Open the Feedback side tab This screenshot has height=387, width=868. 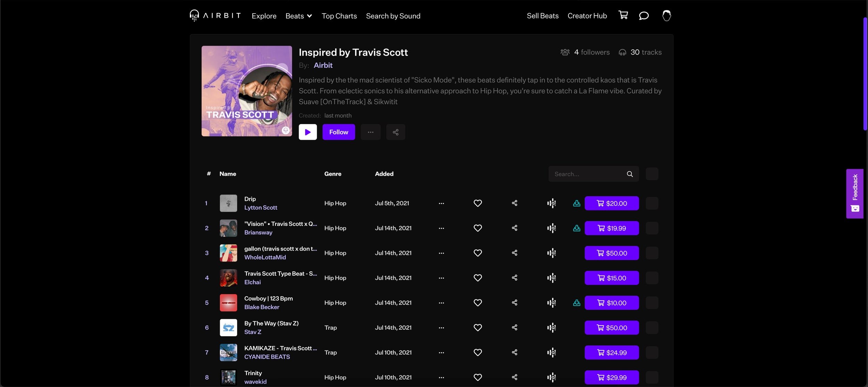point(855,193)
